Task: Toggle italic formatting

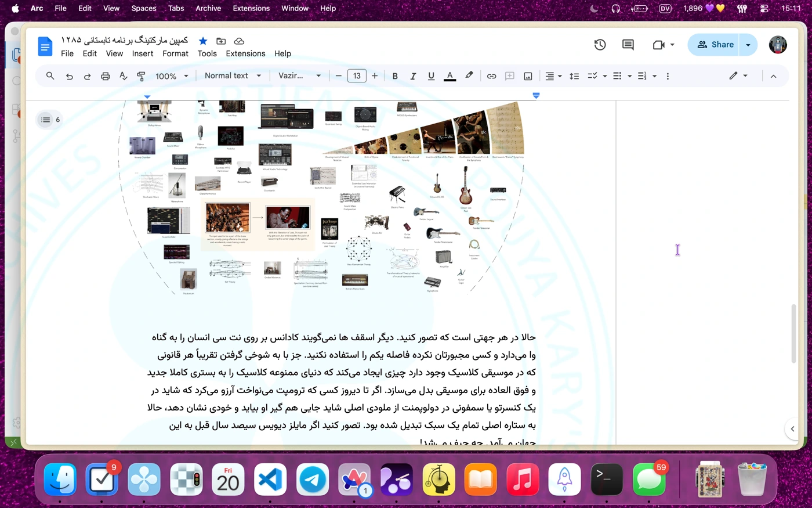Action: 413,76
